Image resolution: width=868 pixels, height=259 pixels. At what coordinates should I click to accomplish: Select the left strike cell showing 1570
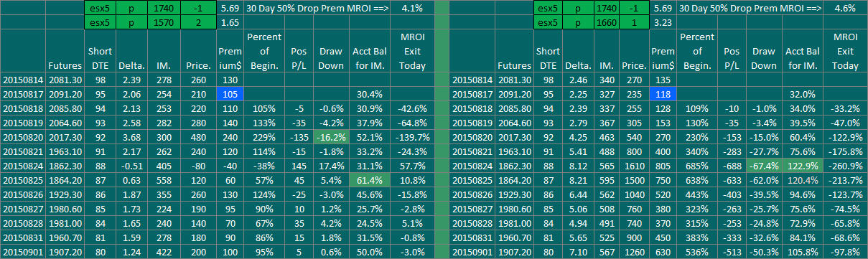click(x=162, y=23)
